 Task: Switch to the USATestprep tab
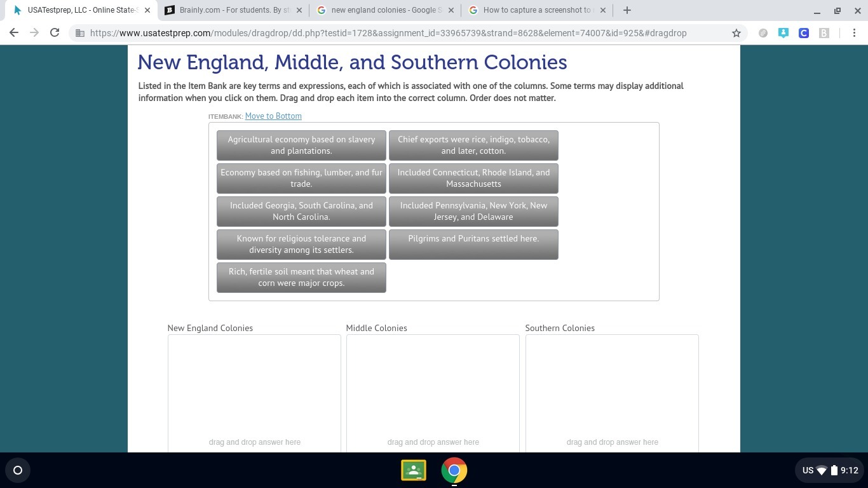(81, 10)
